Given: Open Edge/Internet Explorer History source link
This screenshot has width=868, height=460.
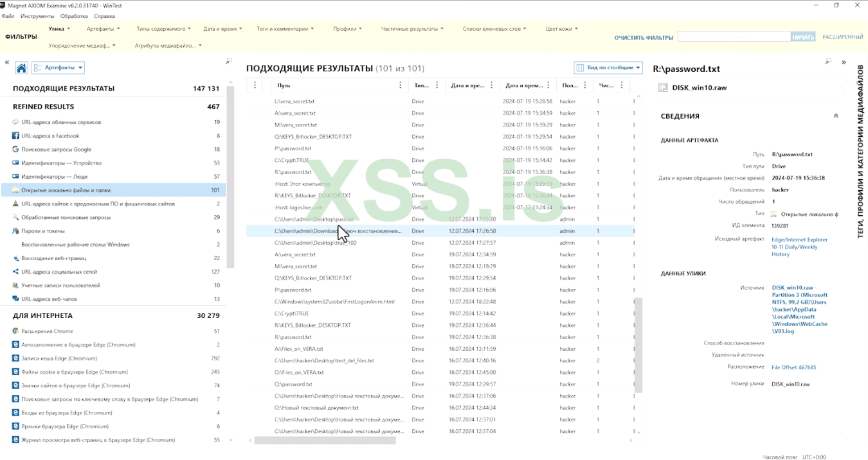Looking at the screenshot, I should [x=799, y=247].
